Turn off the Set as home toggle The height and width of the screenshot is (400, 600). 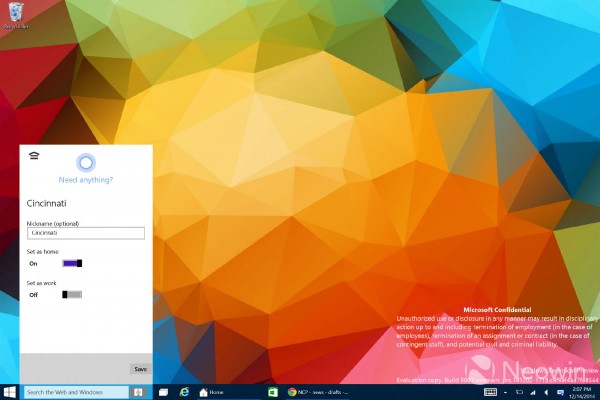tap(71, 264)
